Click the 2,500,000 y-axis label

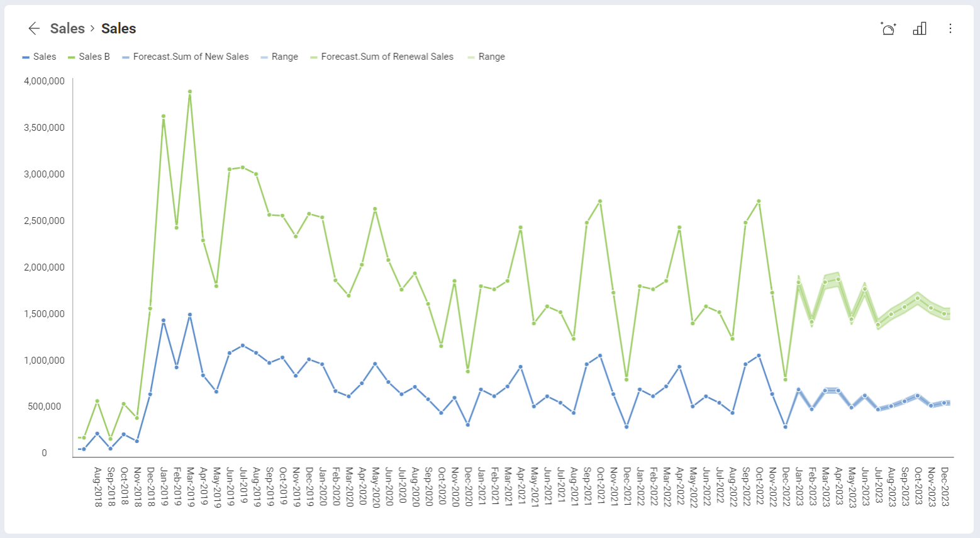click(44, 221)
